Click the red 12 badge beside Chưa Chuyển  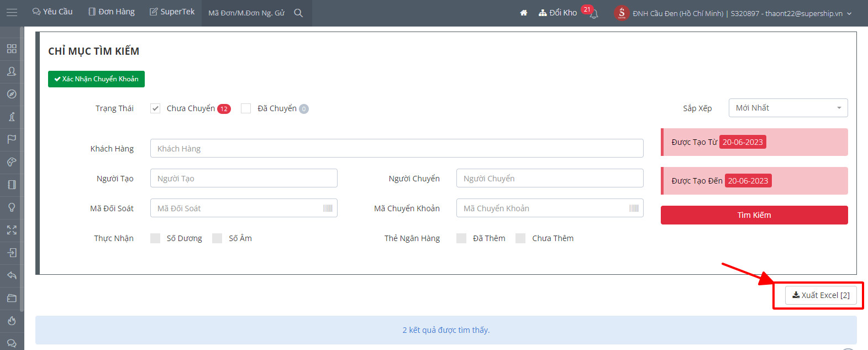point(224,109)
